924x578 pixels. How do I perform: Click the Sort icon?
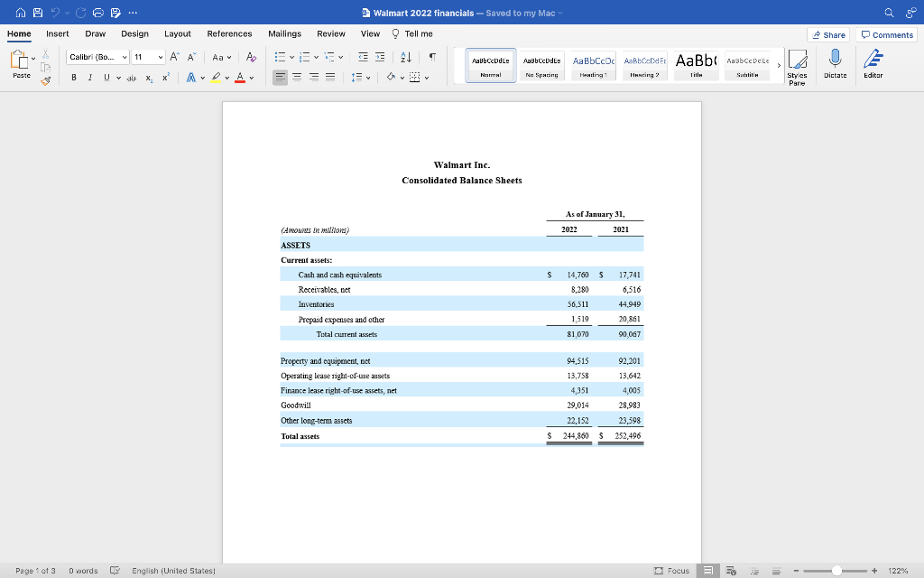(405, 57)
